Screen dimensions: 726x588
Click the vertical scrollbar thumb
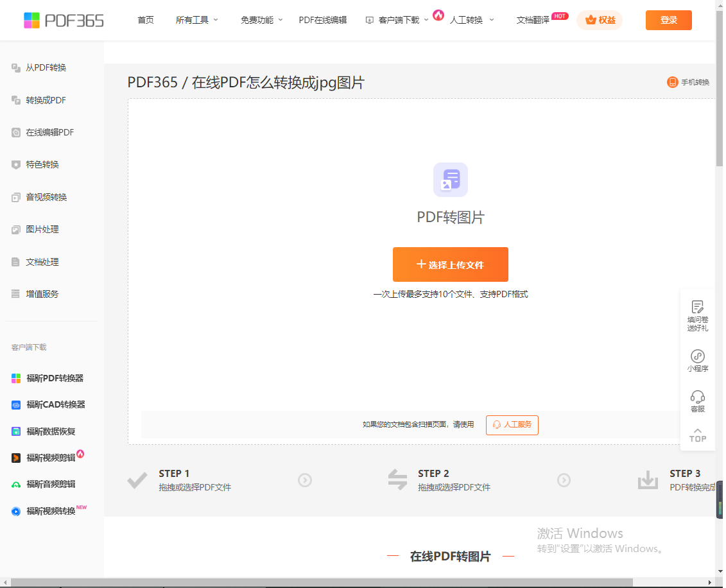(719, 88)
